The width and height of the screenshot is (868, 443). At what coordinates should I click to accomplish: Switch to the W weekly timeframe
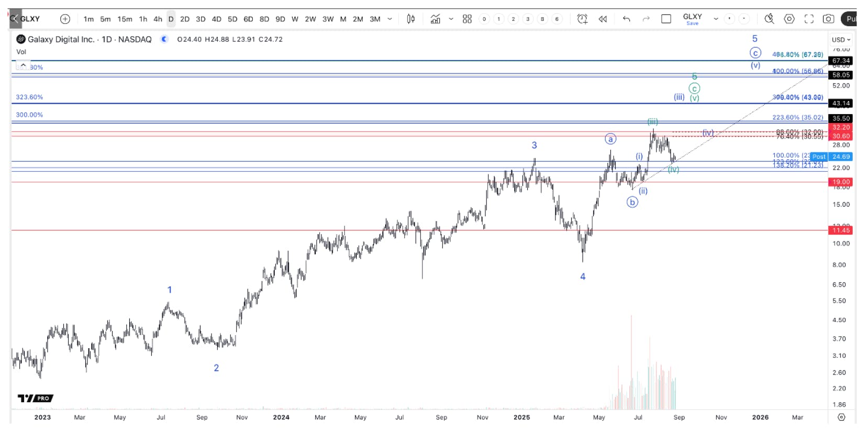click(295, 19)
